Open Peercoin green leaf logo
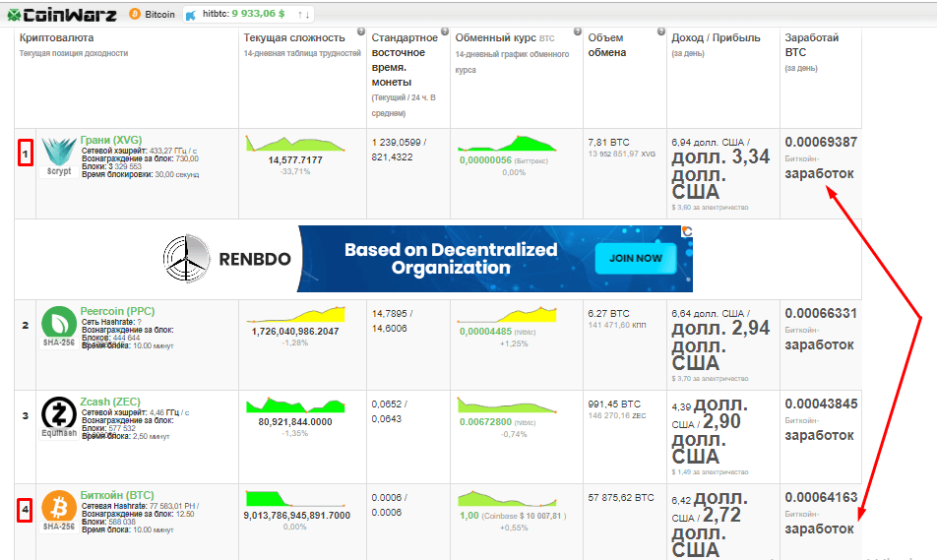Screen dimensions: 937x560 pos(59,323)
